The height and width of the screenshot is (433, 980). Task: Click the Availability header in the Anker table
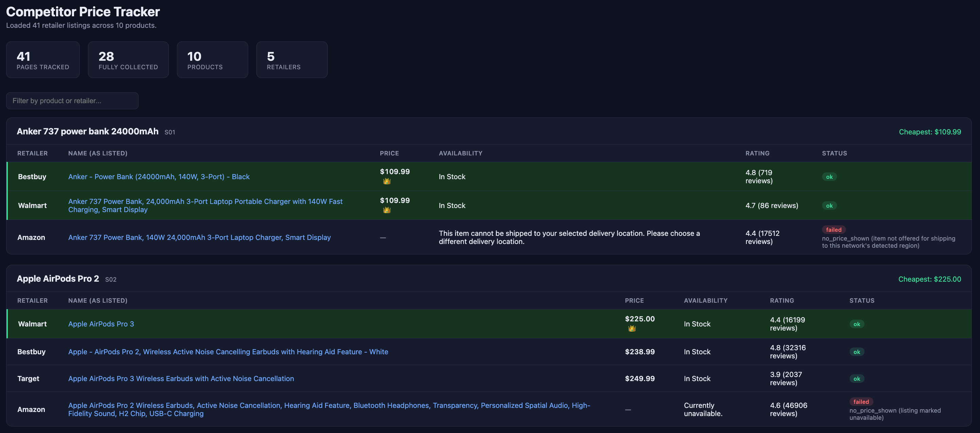(460, 153)
